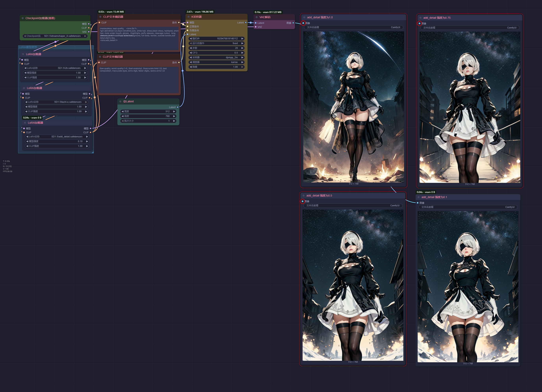Increase 步数 with its right arrow

(x=242, y=48)
